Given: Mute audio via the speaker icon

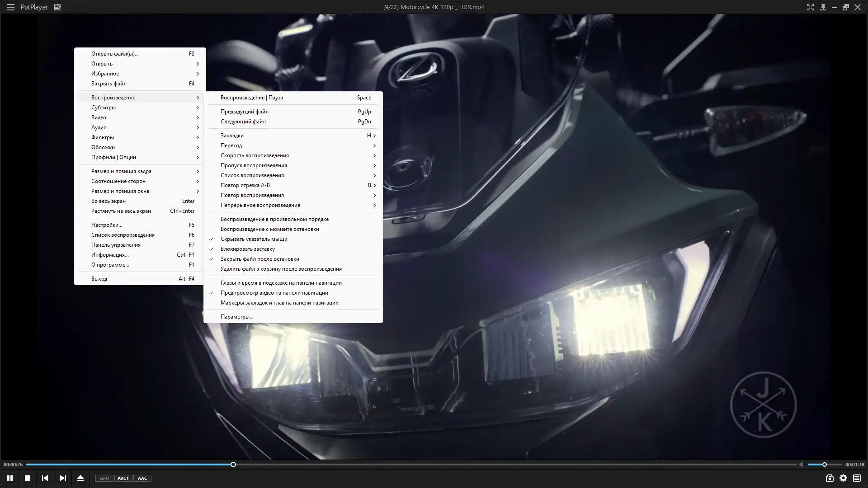Looking at the screenshot, I should tap(801, 465).
